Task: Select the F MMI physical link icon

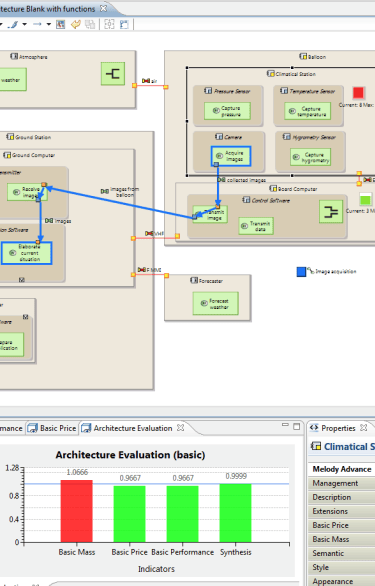Action: coord(141,269)
